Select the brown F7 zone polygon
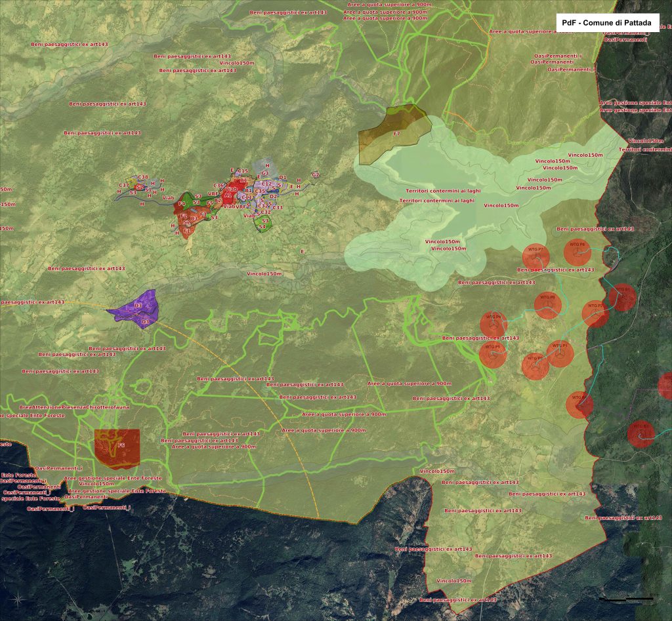Viewport: 672px width, 621px height. [x=392, y=131]
